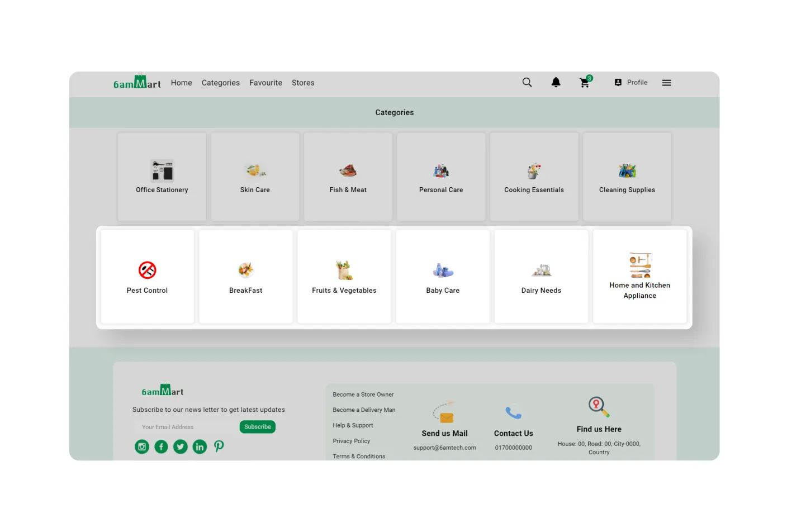Click the Instagram social icon
Screen dimensions: 787x532
142,446
